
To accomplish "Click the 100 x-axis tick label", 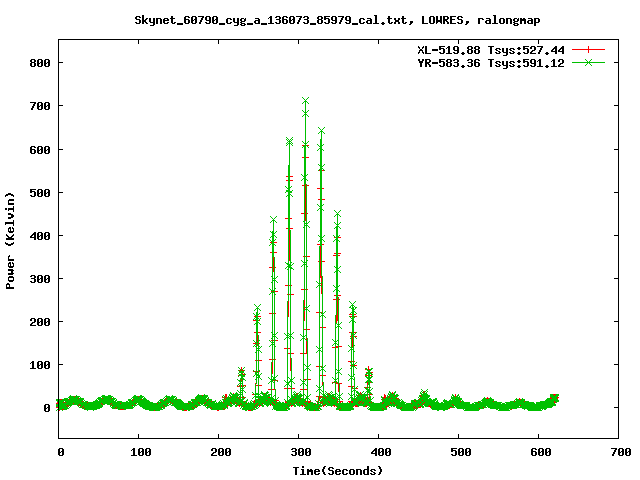I will [x=141, y=452].
